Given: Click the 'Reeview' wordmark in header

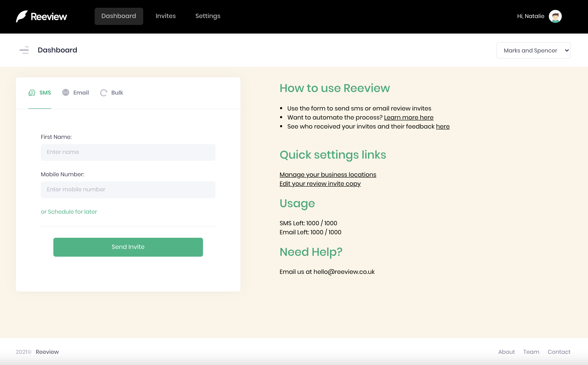Looking at the screenshot, I should pos(49,17).
